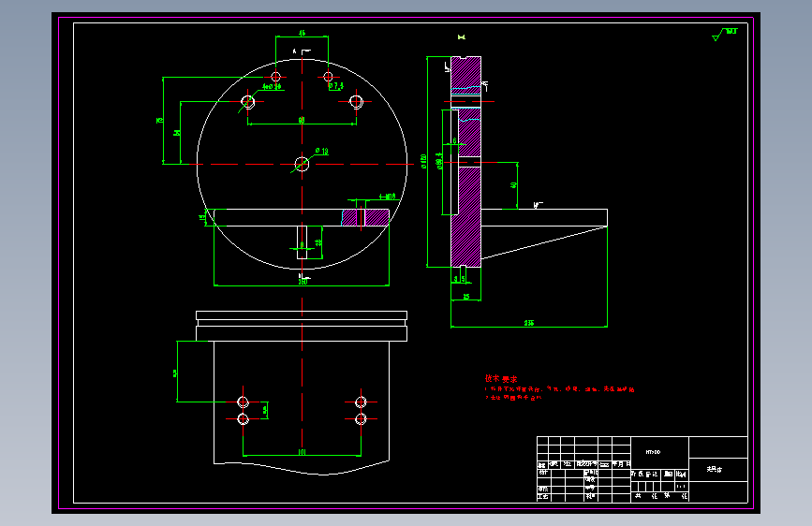The height and width of the screenshot is (526, 812).
Task: Select the "Ø120" diameter dimension left of section view
Action: click(x=423, y=161)
